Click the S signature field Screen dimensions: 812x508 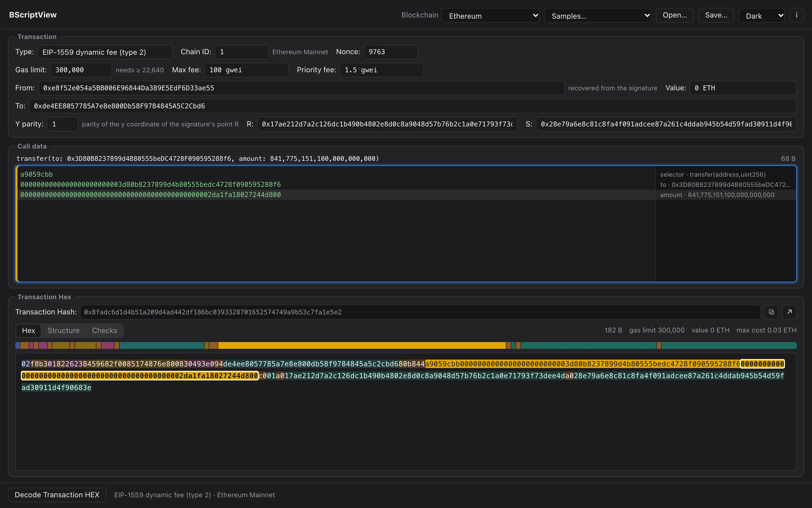click(666, 124)
